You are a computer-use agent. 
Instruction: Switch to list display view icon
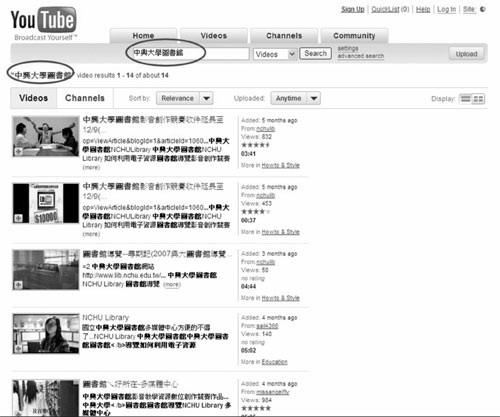coord(465,99)
